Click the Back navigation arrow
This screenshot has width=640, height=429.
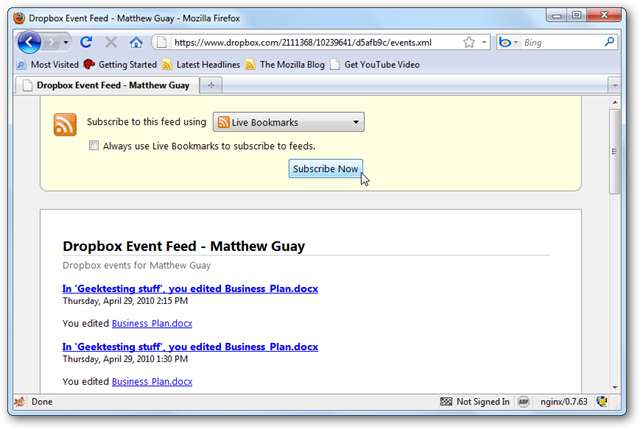(x=29, y=42)
